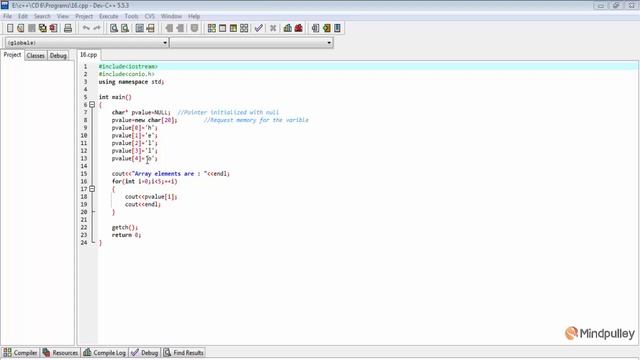Click the comment '//Request memory for the varible'

pyautogui.click(x=256, y=120)
